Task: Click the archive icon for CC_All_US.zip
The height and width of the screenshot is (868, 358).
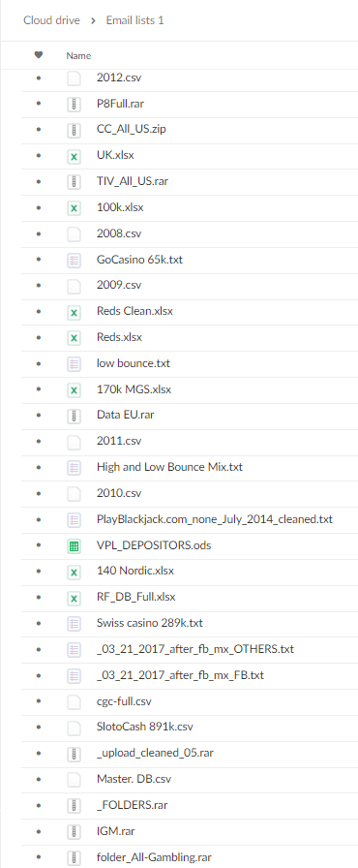Action: 74,130
